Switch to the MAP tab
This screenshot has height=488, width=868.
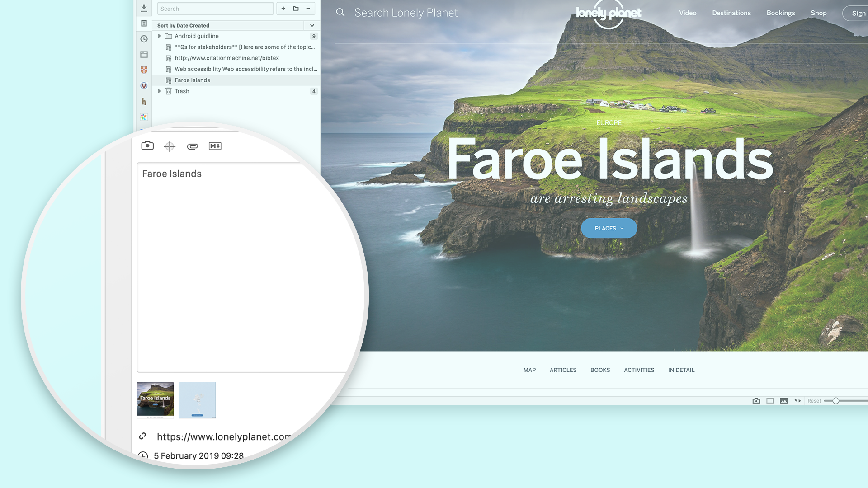tap(529, 370)
